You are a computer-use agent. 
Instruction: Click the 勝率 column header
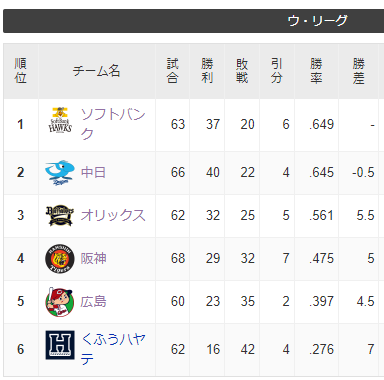[316, 71]
